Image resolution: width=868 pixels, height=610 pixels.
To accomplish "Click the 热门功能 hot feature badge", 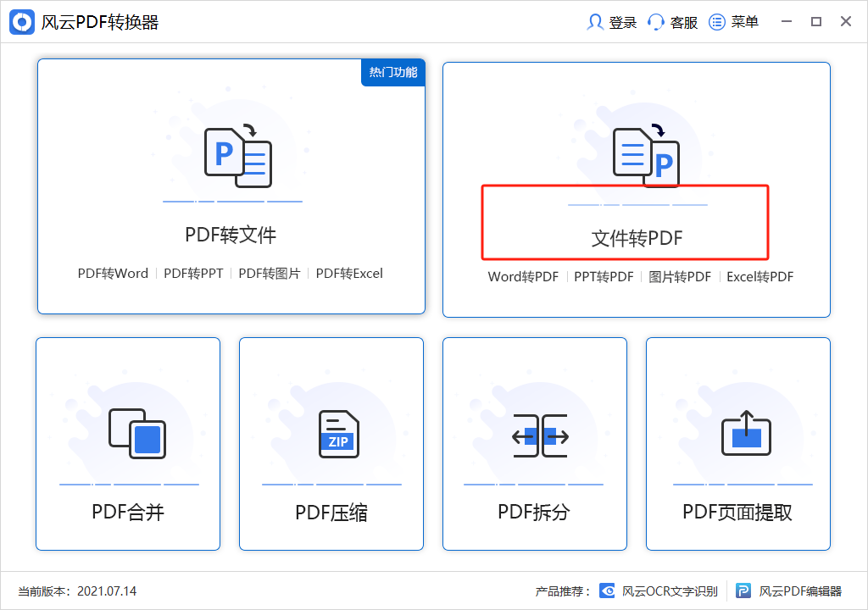I will [x=392, y=73].
